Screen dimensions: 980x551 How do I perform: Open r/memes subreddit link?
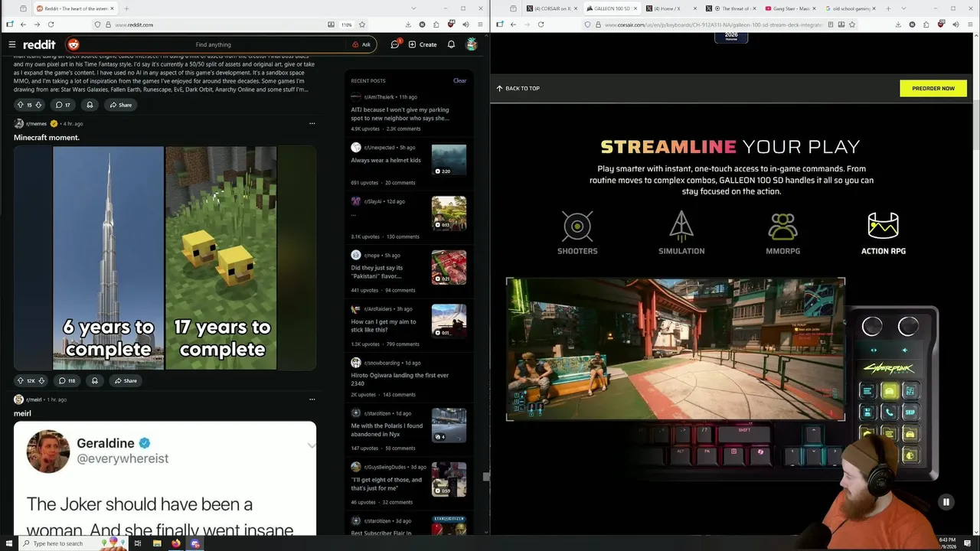coord(36,123)
